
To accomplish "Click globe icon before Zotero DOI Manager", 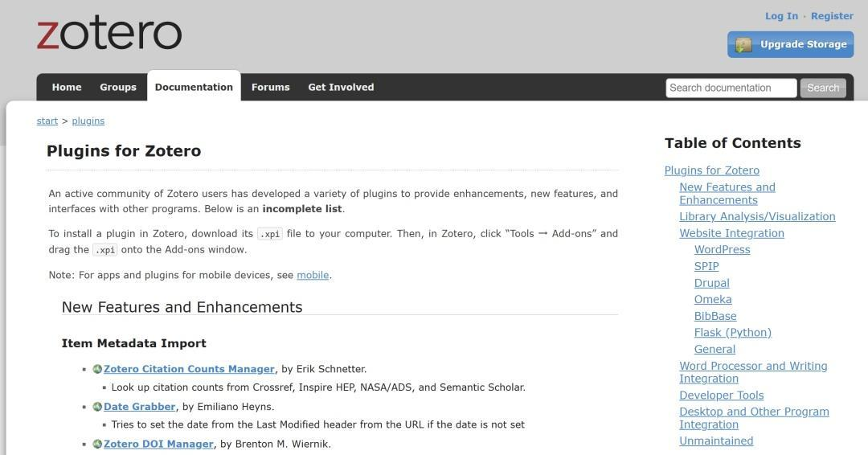I will [x=97, y=444].
